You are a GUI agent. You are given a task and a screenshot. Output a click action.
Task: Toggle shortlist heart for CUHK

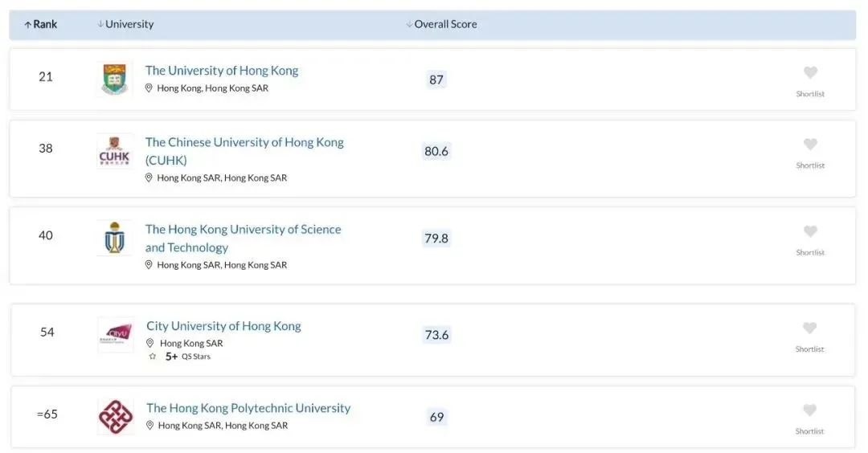click(810, 145)
